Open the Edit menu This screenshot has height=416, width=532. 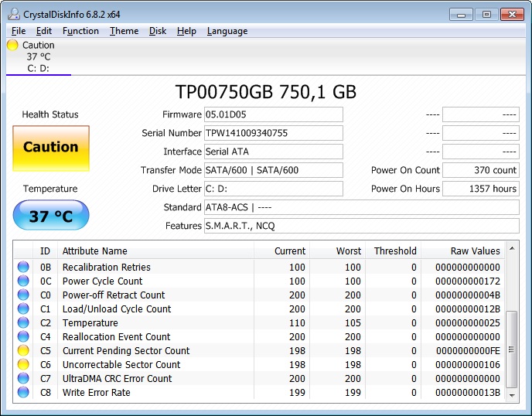click(44, 31)
